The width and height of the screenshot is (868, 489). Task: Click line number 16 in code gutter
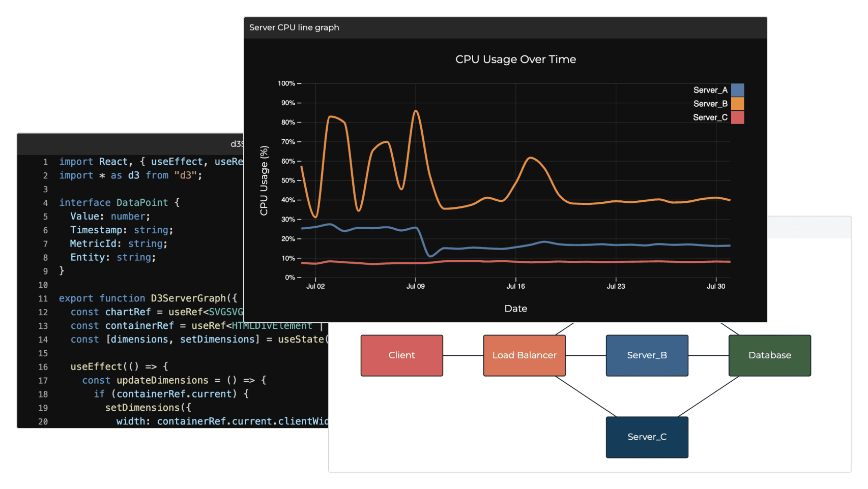click(43, 367)
